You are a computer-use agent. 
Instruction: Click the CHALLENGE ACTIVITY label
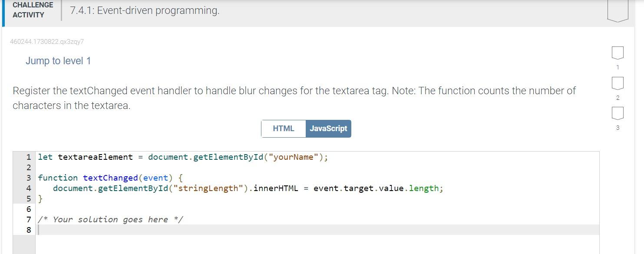32,10
